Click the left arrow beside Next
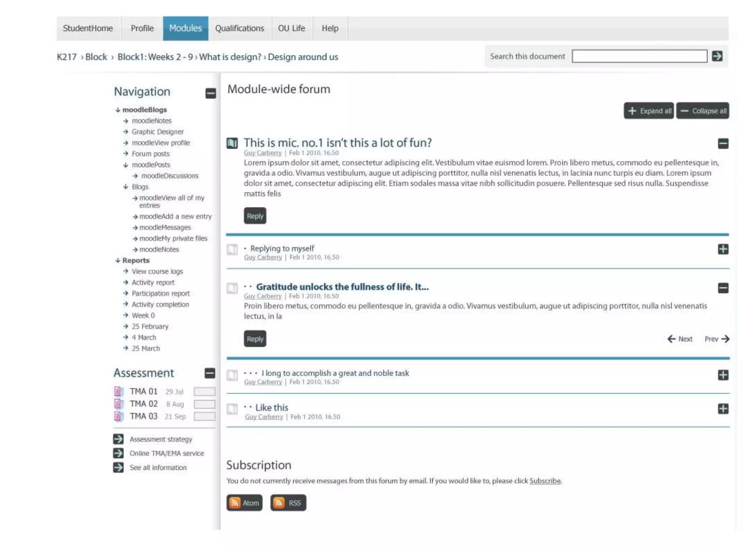Screen dimensions: 756x546 pos(671,339)
